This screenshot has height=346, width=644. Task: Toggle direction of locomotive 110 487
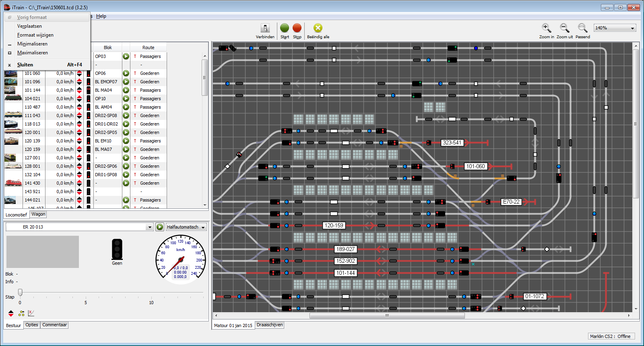click(79, 107)
